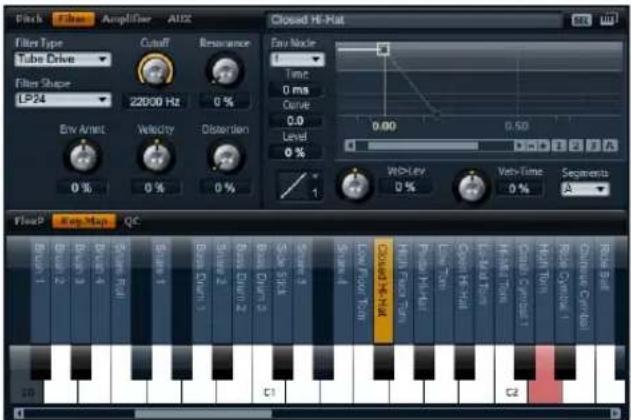Open the Segments dropdown
Image resolution: width=631 pixels, height=420 pixels.
pos(585,189)
